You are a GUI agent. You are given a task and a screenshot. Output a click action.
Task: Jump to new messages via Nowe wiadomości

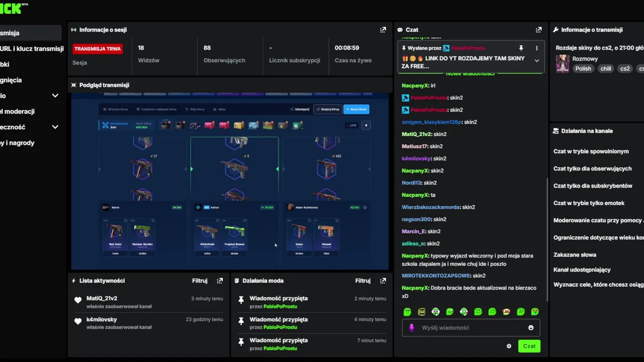(x=470, y=73)
